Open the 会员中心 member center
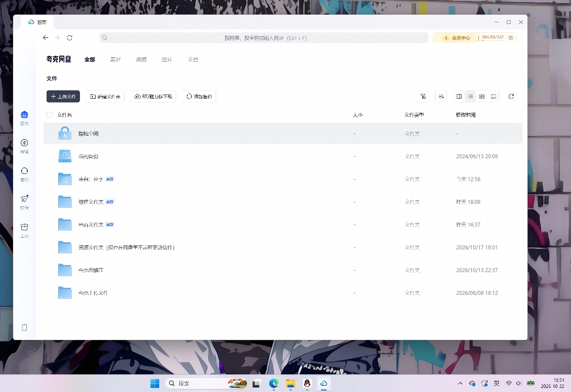571x392 pixels. [x=457, y=38]
